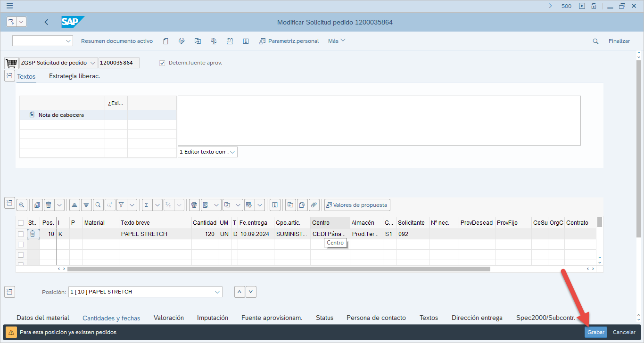Open the Imputación tab

tap(212, 318)
